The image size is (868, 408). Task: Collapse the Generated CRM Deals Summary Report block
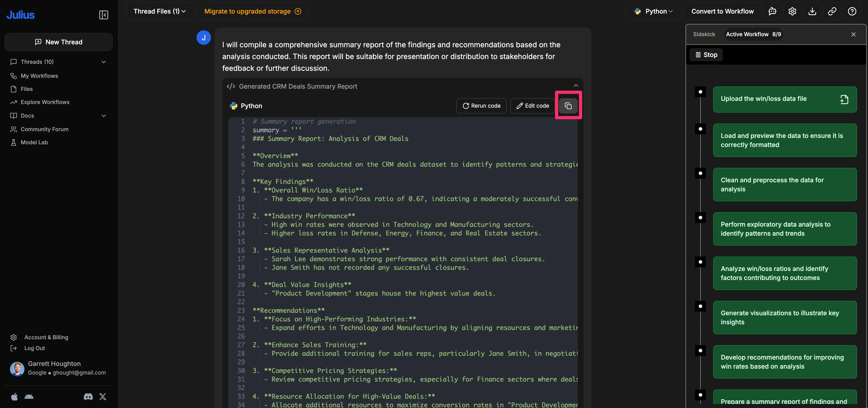pyautogui.click(x=576, y=86)
